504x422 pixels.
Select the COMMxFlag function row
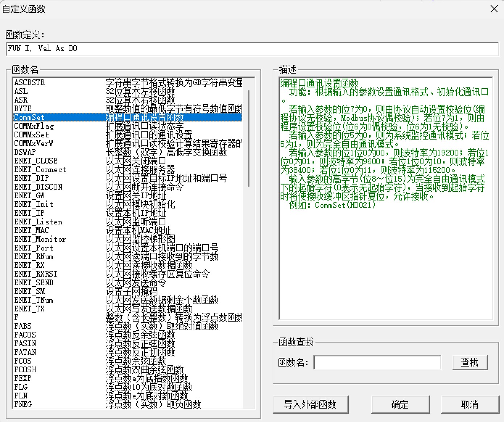click(x=128, y=126)
